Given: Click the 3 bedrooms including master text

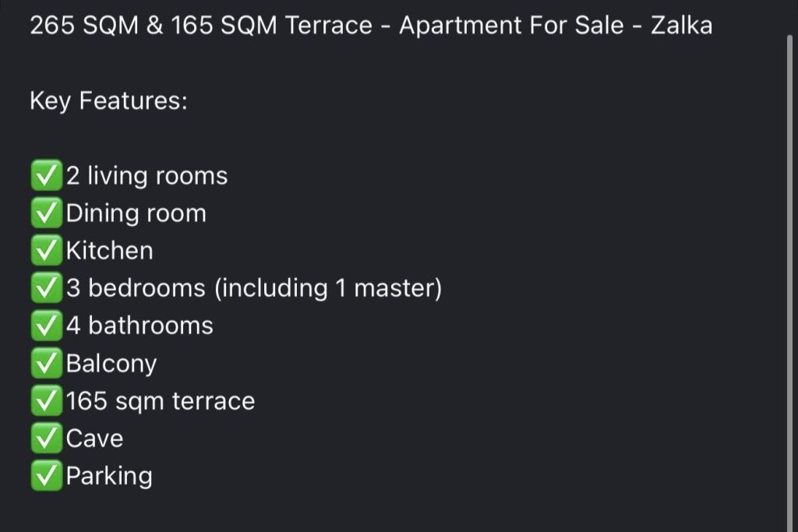Looking at the screenshot, I should [254, 288].
